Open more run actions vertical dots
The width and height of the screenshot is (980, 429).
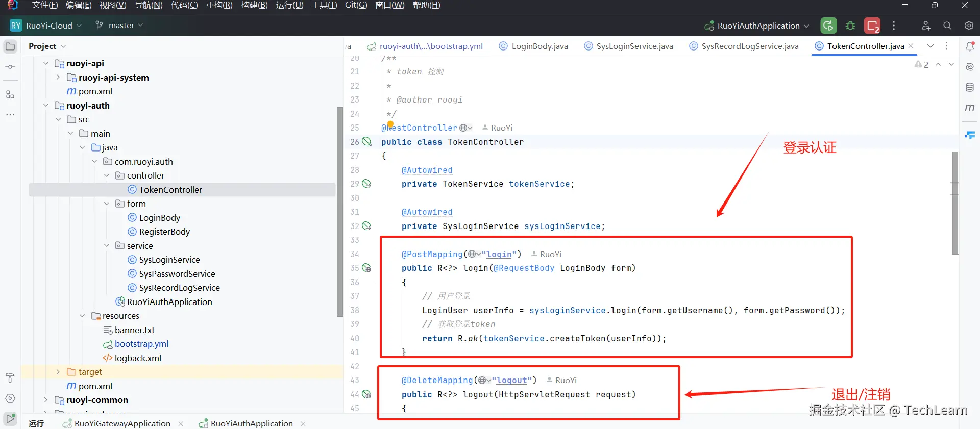pyautogui.click(x=894, y=26)
